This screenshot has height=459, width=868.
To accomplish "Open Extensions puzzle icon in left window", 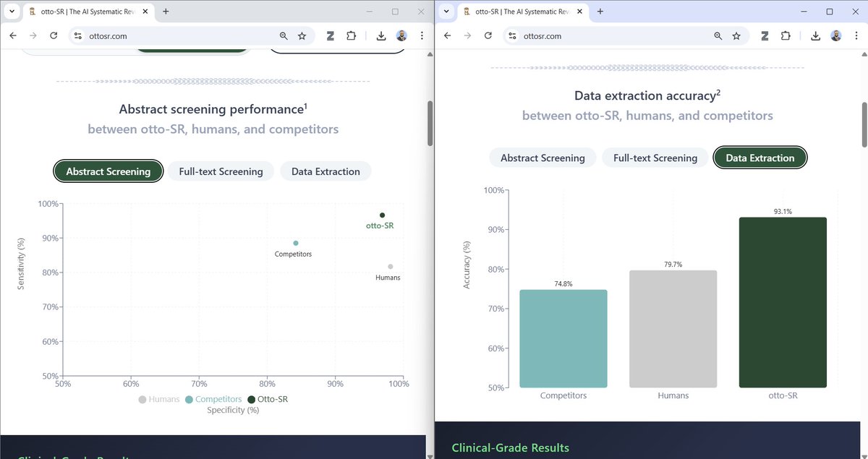I will click(x=352, y=36).
